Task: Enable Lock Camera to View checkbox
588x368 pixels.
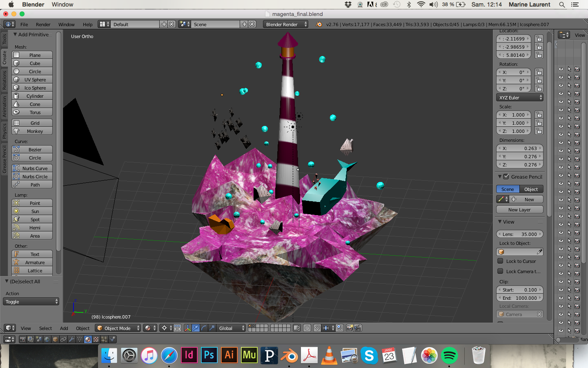Action: pos(500,271)
